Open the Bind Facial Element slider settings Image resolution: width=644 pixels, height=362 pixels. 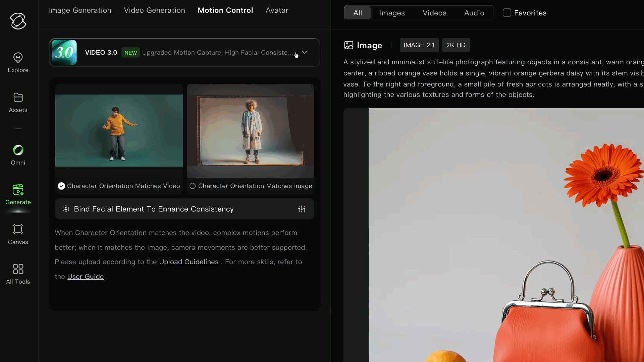[302, 209]
